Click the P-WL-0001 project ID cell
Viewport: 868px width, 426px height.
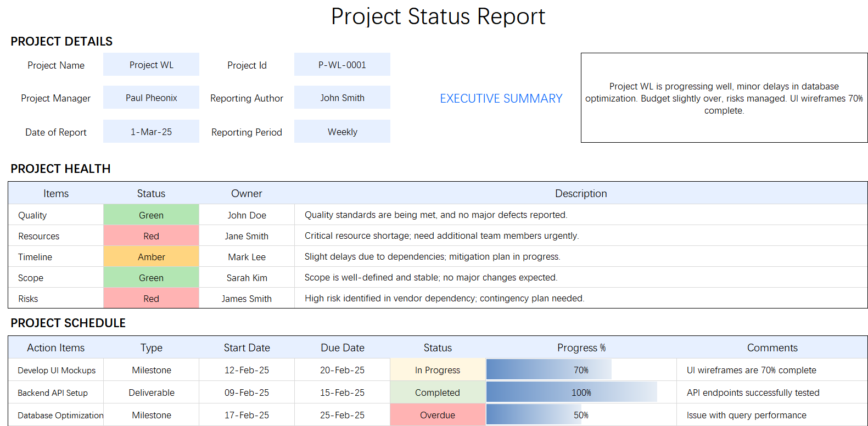(x=342, y=64)
